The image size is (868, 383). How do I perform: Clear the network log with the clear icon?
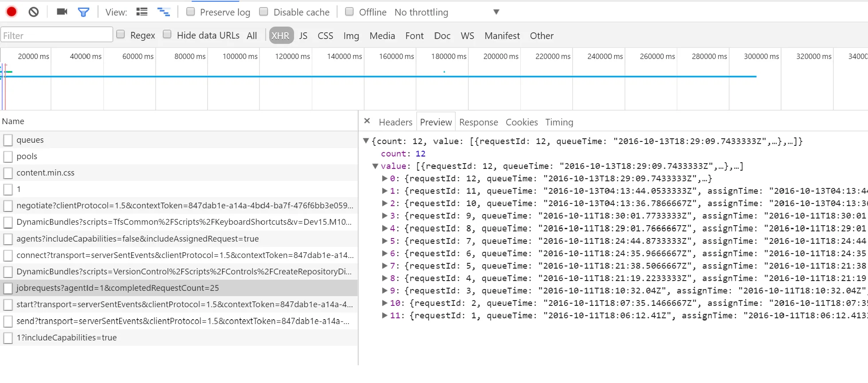[x=34, y=12]
